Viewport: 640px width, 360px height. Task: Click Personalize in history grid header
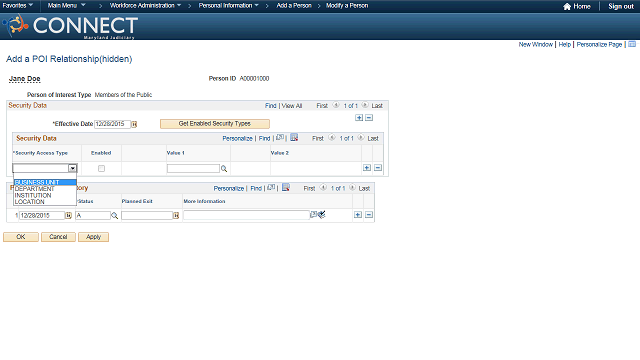[x=229, y=188]
